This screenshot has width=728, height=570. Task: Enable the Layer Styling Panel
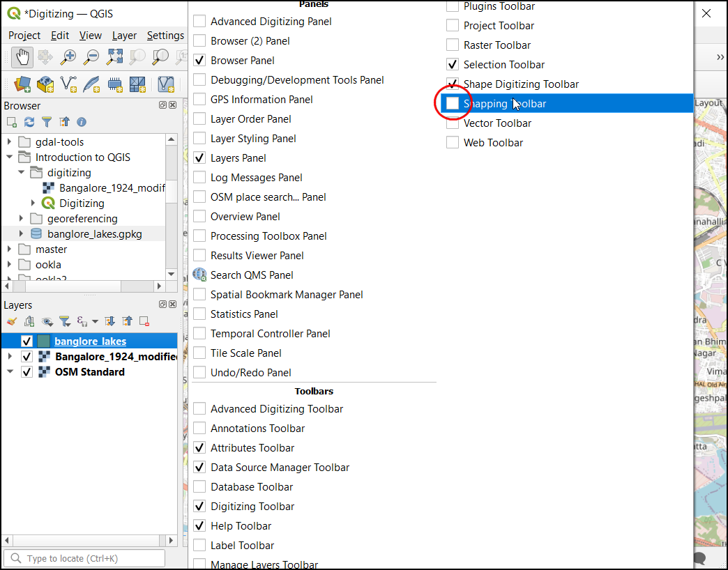pyautogui.click(x=199, y=138)
